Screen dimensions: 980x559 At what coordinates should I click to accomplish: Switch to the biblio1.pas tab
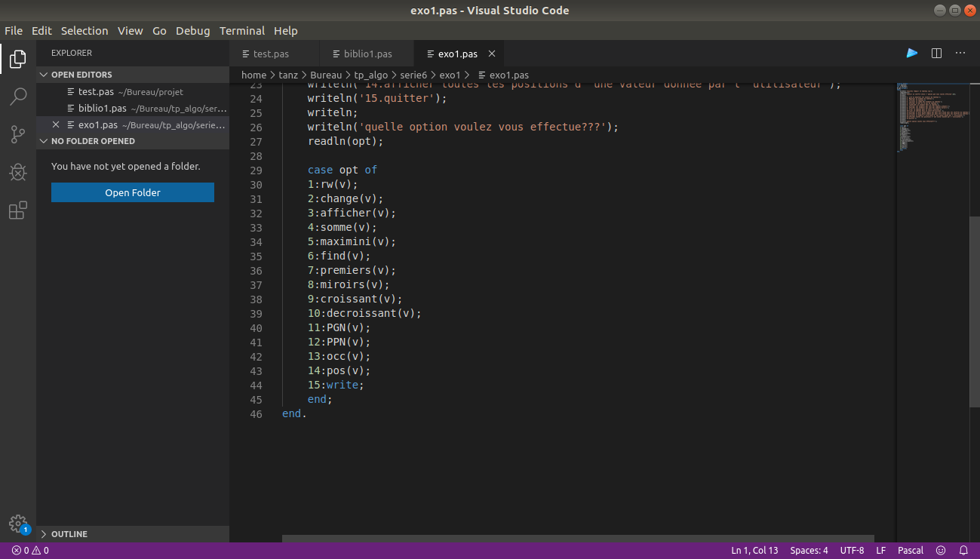(367, 54)
